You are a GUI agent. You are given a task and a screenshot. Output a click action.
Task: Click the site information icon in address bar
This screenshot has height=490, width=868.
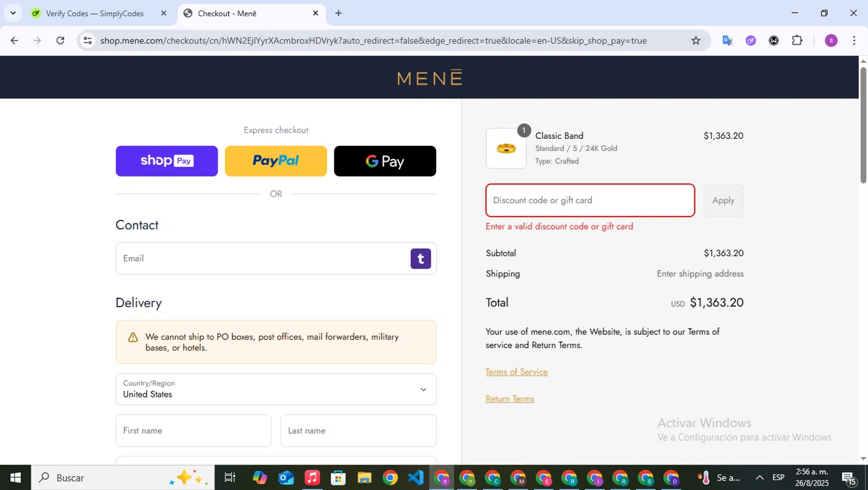87,40
